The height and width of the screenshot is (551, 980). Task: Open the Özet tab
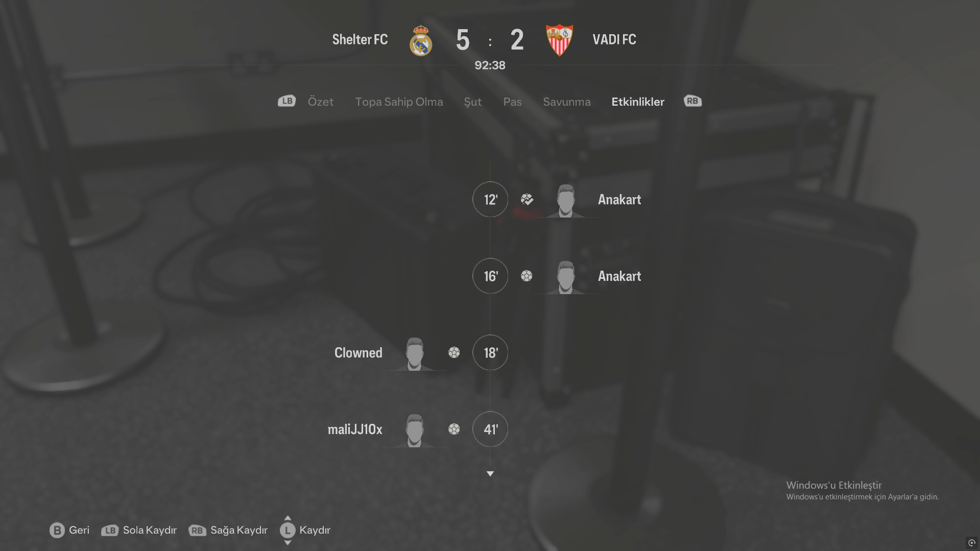pos(321,102)
